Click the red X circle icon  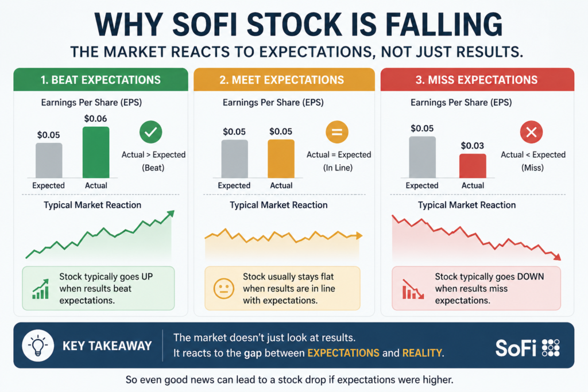click(531, 132)
